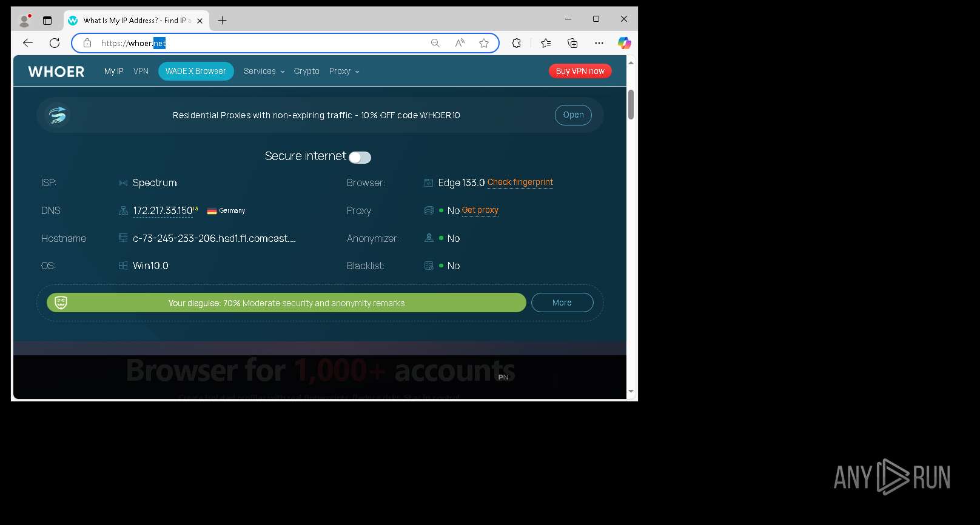Toggle the Secure internet switch
The height and width of the screenshot is (525, 980).
[360, 158]
